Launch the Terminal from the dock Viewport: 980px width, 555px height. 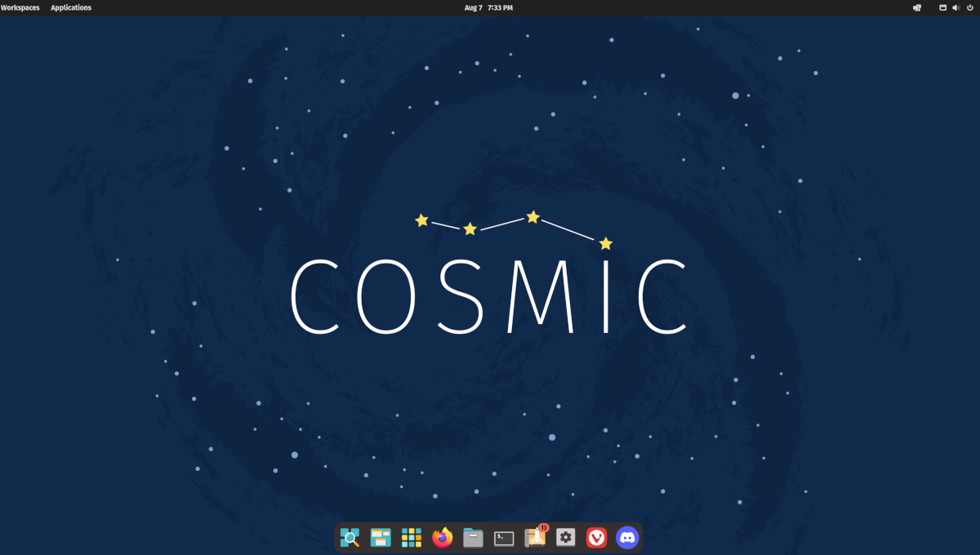504,538
